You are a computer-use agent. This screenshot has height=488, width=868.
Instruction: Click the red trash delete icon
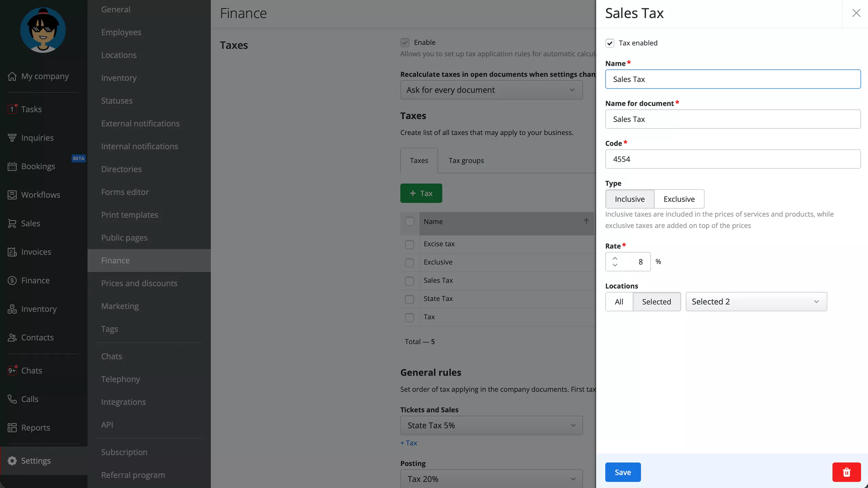point(846,472)
